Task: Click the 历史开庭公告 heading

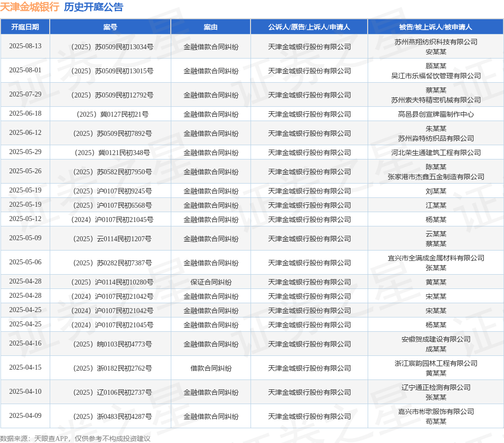Action: pyautogui.click(x=94, y=7)
